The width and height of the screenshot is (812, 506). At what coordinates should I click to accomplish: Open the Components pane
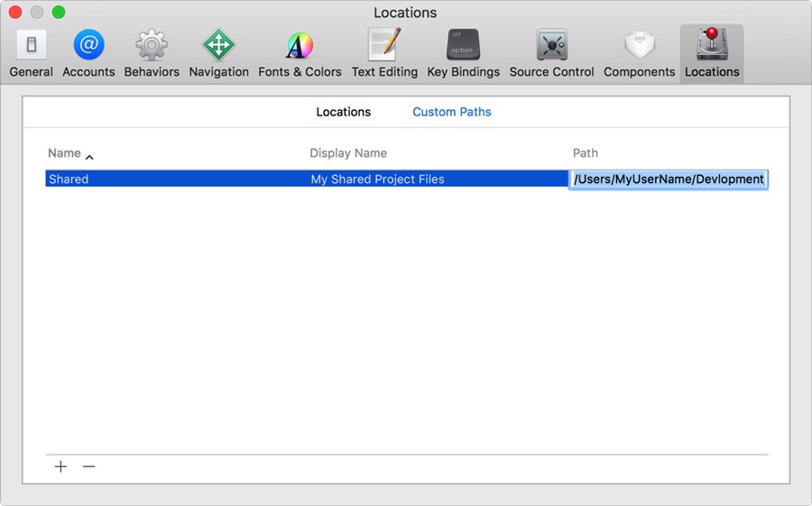coord(639,53)
